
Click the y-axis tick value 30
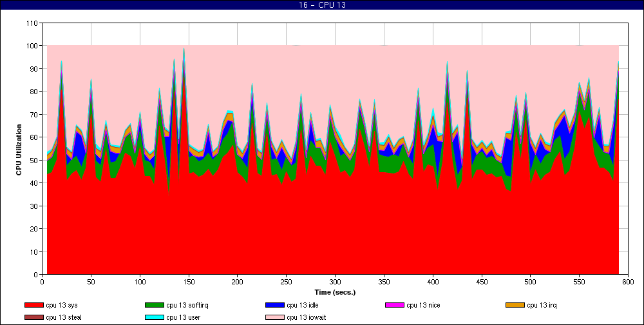(35, 206)
